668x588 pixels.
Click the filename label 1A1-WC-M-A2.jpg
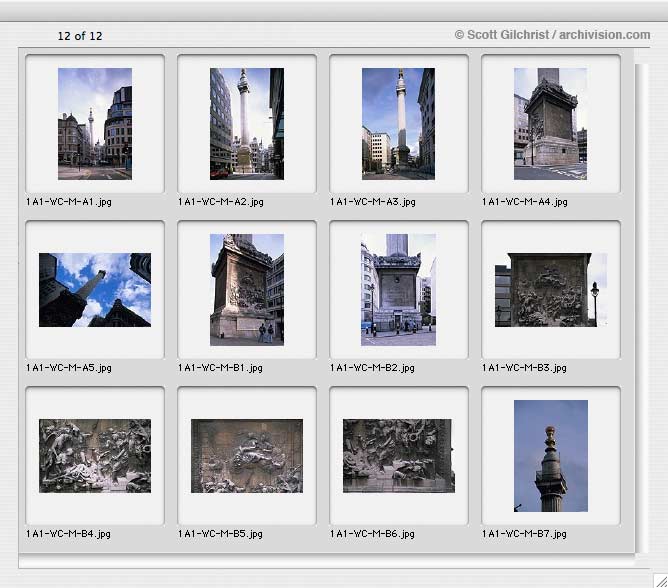click(x=221, y=202)
